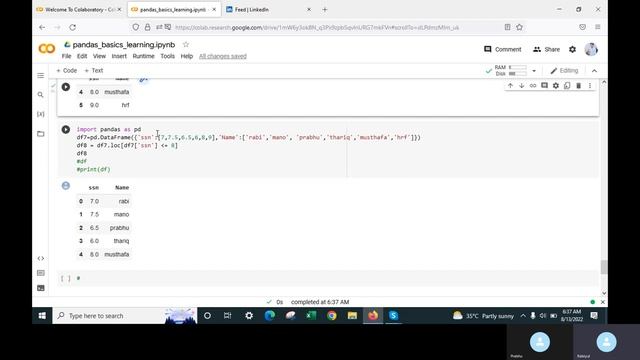The width and height of the screenshot is (640, 360).
Task: Open Chrome from taskbar
Action: 332,316
